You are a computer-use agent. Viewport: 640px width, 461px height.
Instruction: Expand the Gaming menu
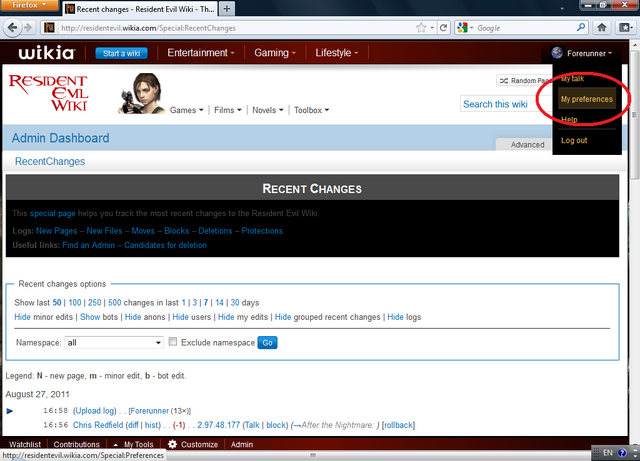(275, 53)
